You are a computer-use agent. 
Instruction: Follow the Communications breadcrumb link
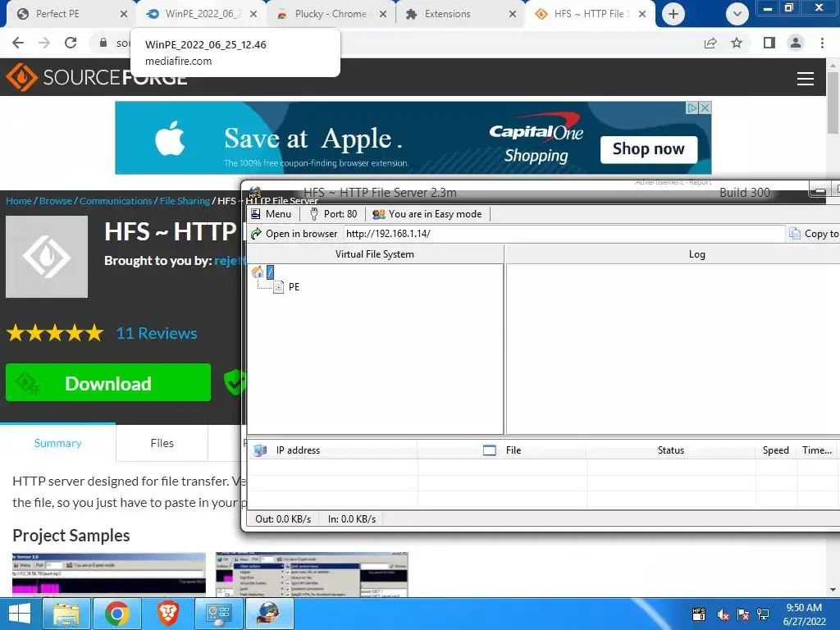116,201
